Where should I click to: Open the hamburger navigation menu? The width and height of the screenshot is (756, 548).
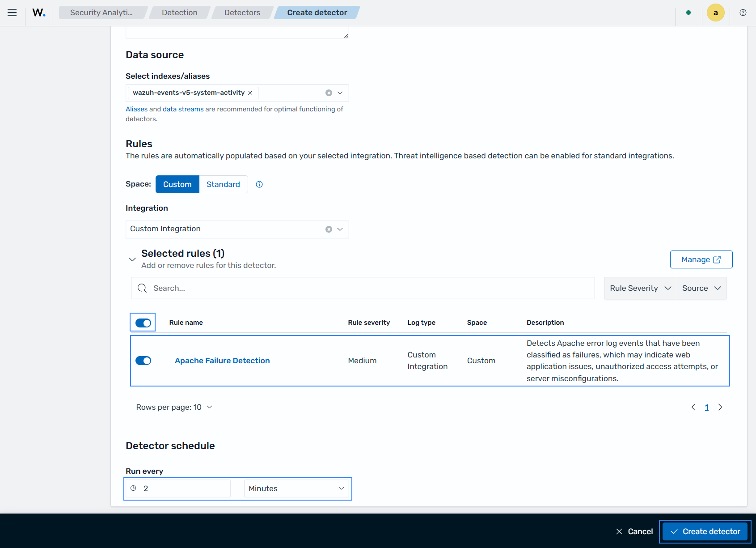click(x=12, y=13)
